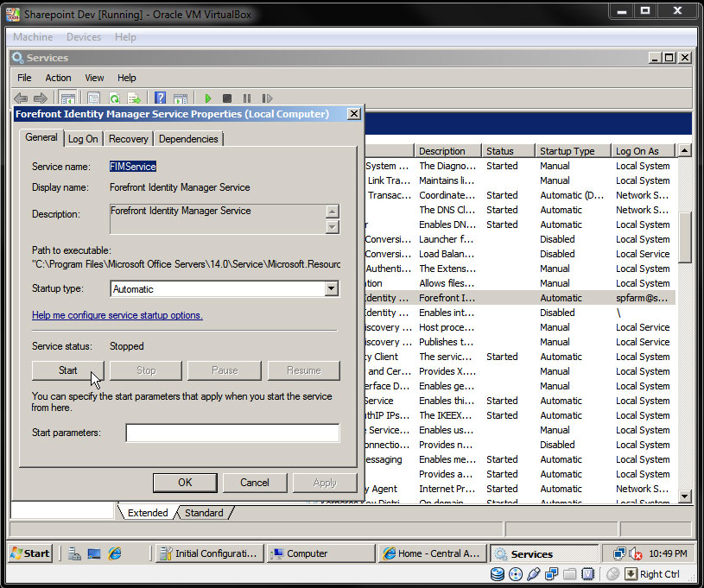Click the Stop Service square toolbar icon
The height and width of the screenshot is (588, 704).
click(227, 98)
